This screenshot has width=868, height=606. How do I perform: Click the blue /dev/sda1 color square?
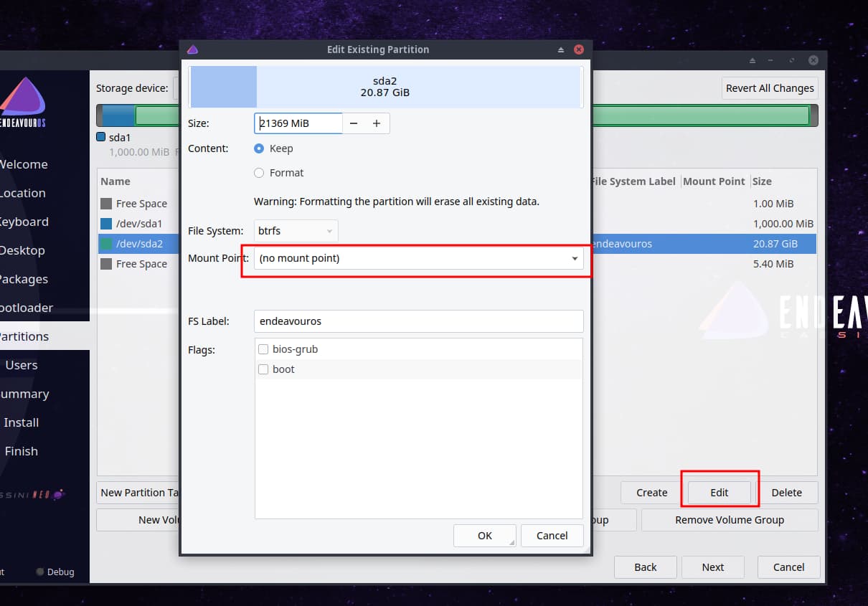[106, 224]
